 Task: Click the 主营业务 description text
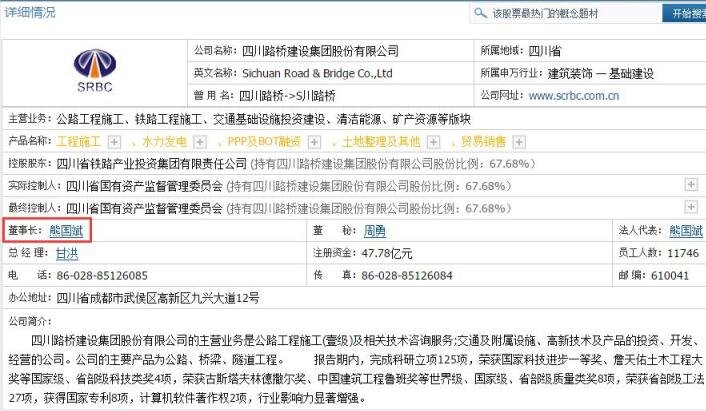click(x=263, y=119)
